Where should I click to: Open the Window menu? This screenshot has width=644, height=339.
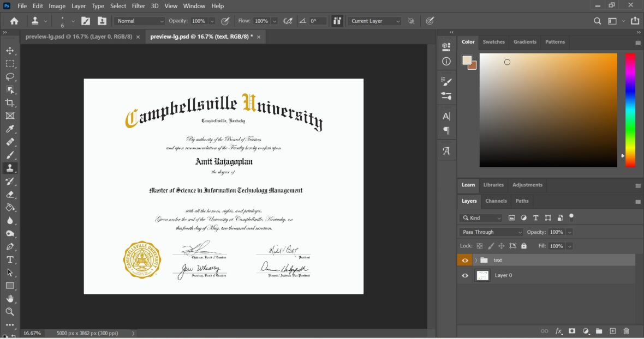(x=194, y=6)
